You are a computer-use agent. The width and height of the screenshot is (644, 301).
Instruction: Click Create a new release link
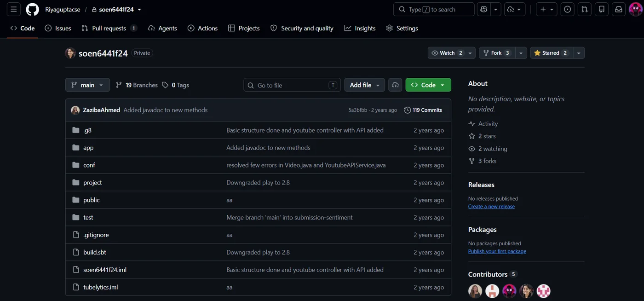pyautogui.click(x=491, y=207)
